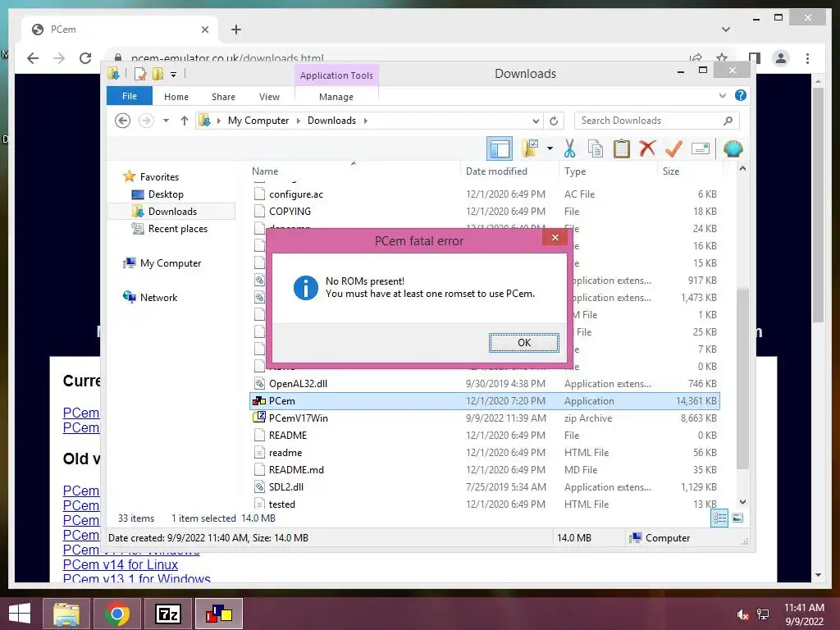Open the Home ribbon tab

tap(176, 97)
